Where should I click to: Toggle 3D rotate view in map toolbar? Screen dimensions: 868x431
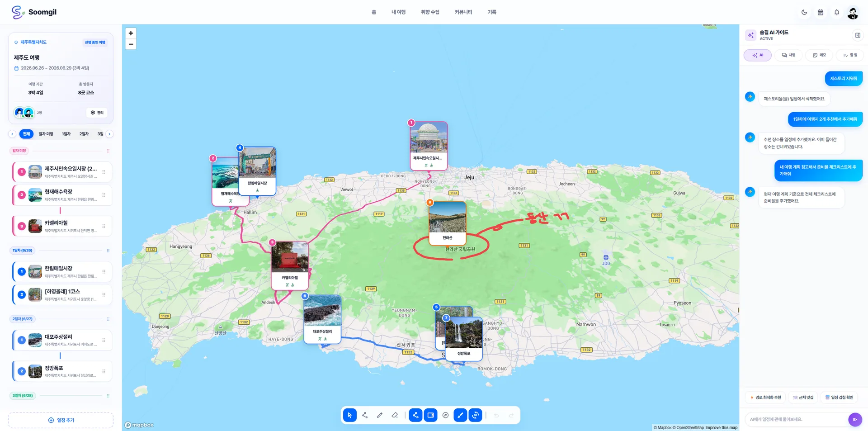click(x=475, y=415)
